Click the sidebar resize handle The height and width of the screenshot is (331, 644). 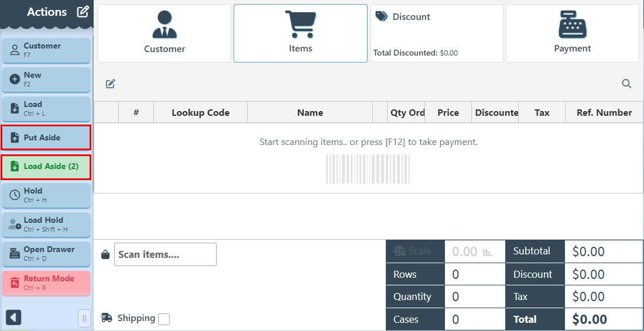pyautogui.click(x=84, y=318)
